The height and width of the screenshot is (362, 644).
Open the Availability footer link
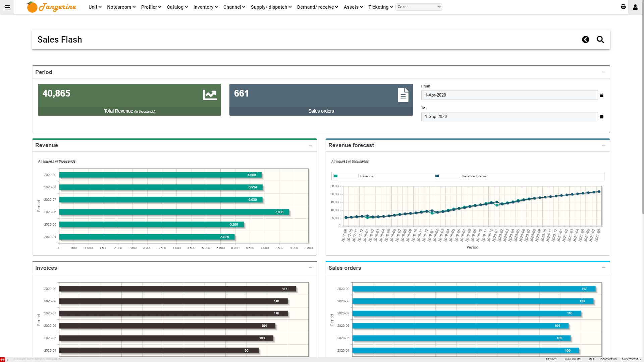coord(573,359)
